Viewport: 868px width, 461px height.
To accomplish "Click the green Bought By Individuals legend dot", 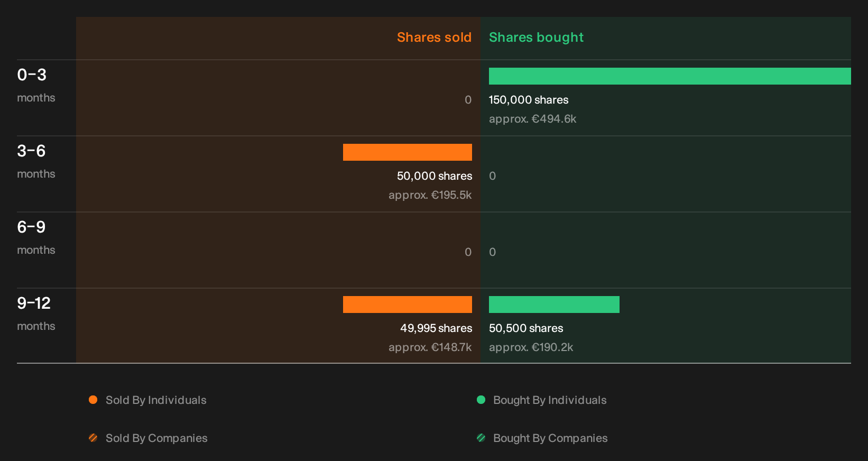I will tap(481, 400).
